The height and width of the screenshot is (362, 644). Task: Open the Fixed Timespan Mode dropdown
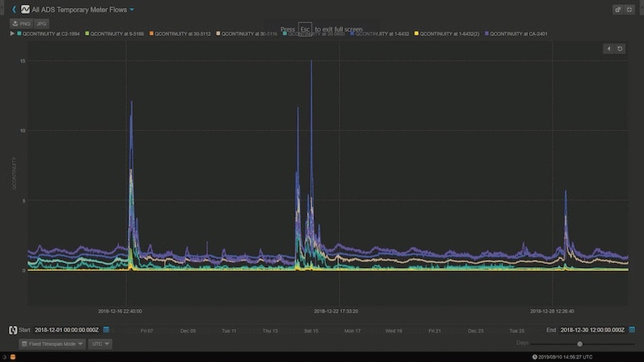(52, 343)
